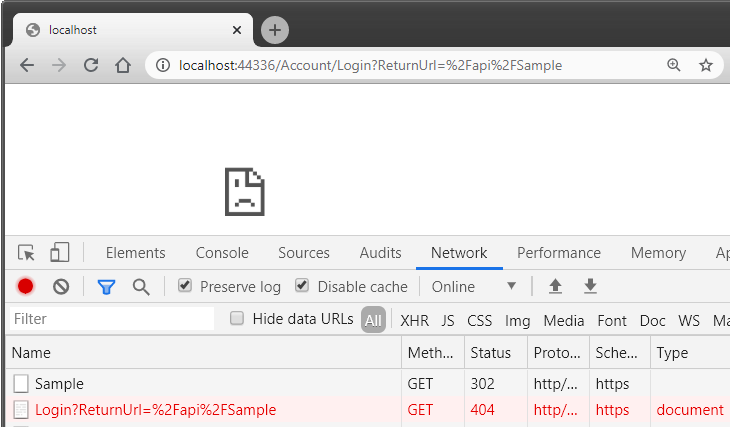Toggle the network filter funnel icon
The height and width of the screenshot is (427, 730).
pos(106,287)
